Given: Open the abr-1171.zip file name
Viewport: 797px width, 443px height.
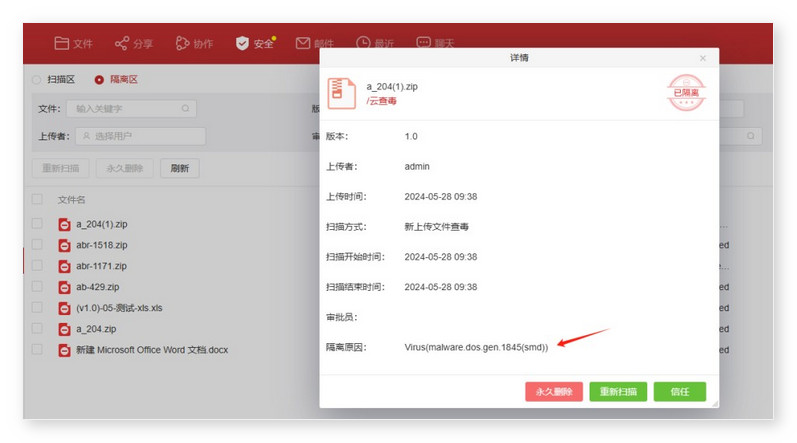Looking at the screenshot, I should click(102, 266).
